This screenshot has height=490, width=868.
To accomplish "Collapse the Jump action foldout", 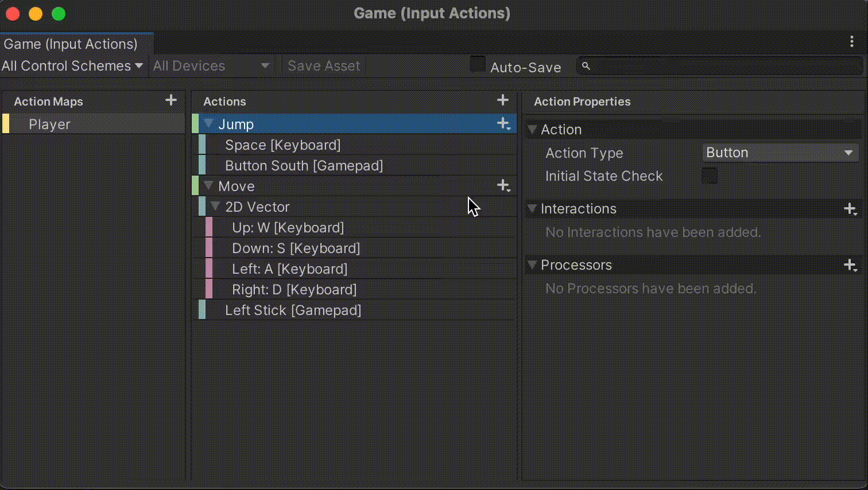I will [x=209, y=123].
